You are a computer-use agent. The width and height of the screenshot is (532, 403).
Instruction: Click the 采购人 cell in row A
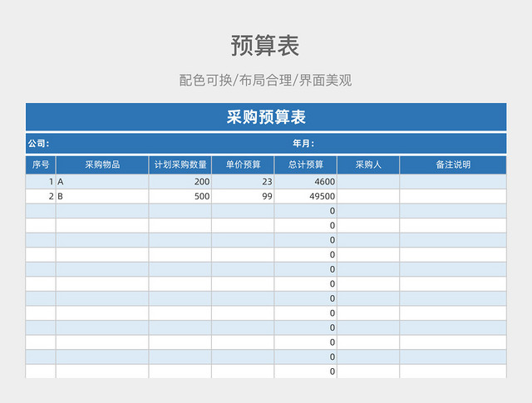tap(368, 182)
